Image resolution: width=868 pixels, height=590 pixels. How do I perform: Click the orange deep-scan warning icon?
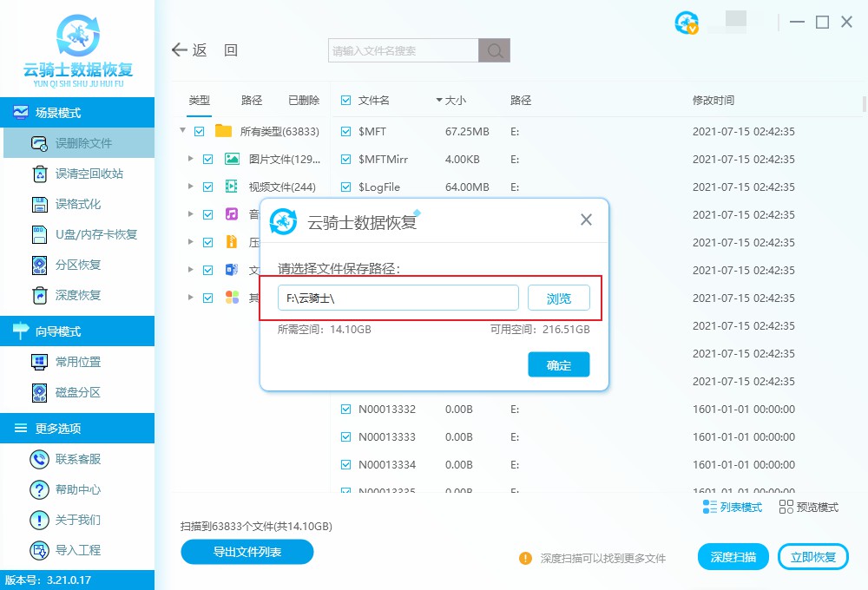[525, 558]
